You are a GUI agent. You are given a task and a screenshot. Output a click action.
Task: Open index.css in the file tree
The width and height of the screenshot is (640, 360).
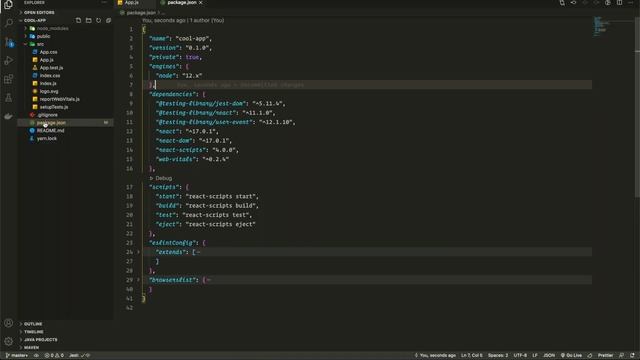[50, 76]
